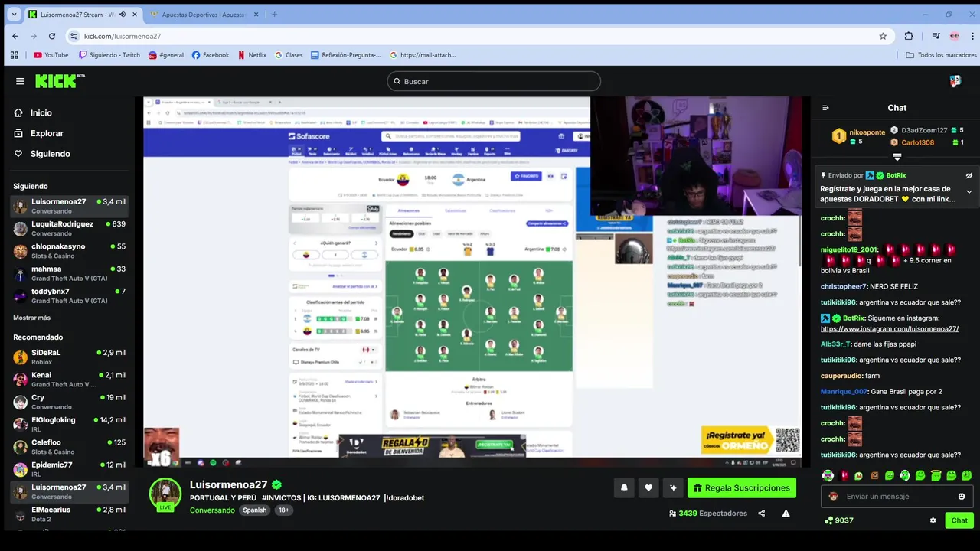The width and height of the screenshot is (980, 551).
Task: Open toddybnx7 channel in sidebar
Action: pos(69,295)
